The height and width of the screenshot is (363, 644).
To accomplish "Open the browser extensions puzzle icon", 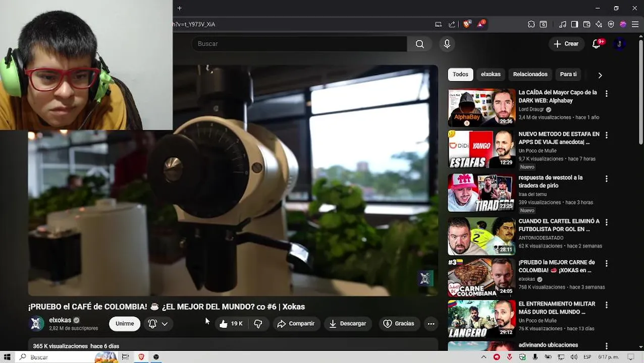I will click(x=531, y=24).
